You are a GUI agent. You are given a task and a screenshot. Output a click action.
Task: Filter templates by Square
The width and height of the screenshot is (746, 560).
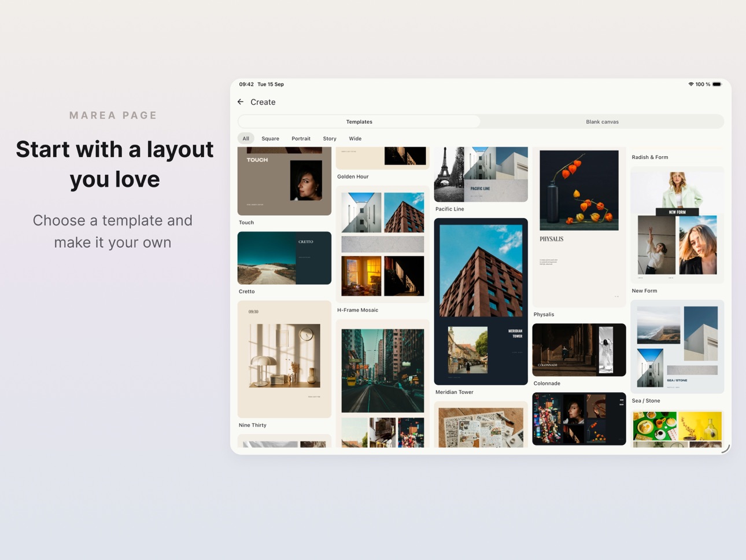click(270, 139)
